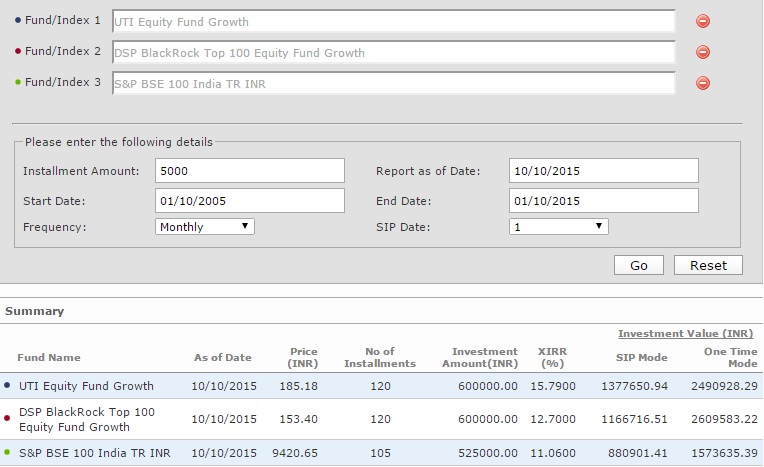Click the Fund/Index 1 label
The width and height of the screenshot is (764, 467).
62,20
